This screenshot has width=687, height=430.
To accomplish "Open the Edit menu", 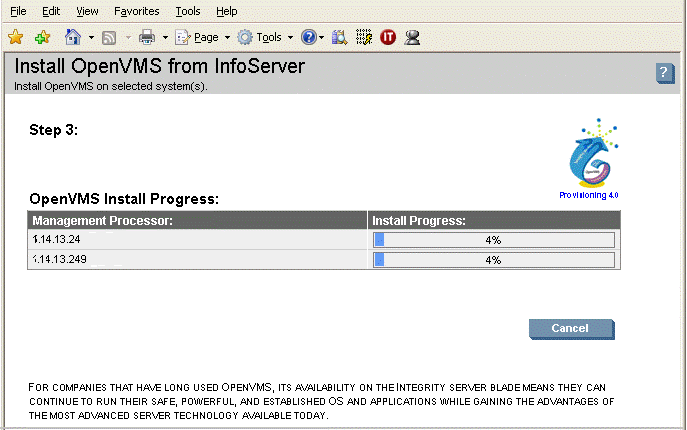I will (x=51, y=11).
